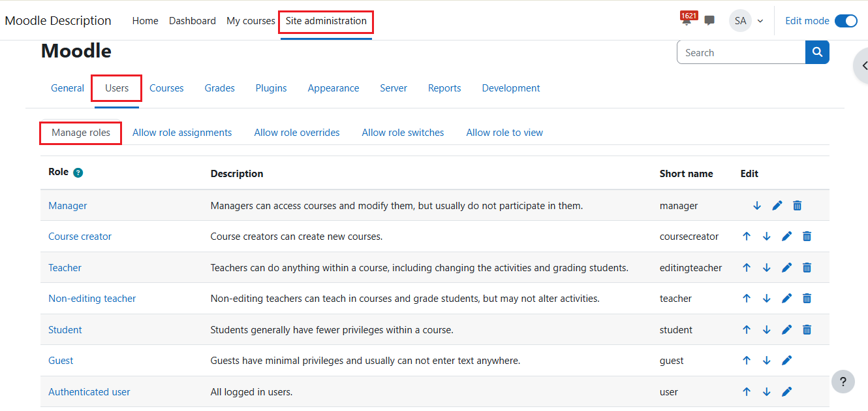Switch to the Appearance admin tab
The width and height of the screenshot is (868, 411).
pyautogui.click(x=333, y=88)
